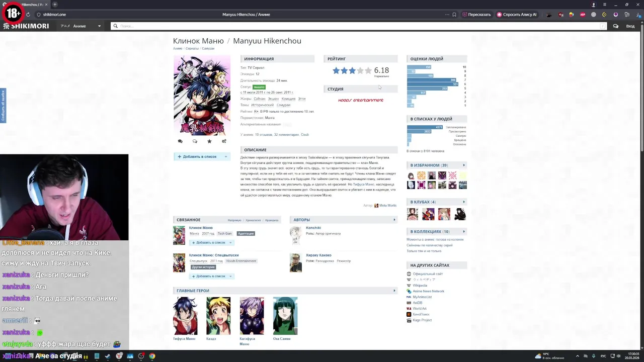The height and width of the screenshot is (362, 644).
Task: Open the Хираку Канэко author link
Action: pos(318,255)
